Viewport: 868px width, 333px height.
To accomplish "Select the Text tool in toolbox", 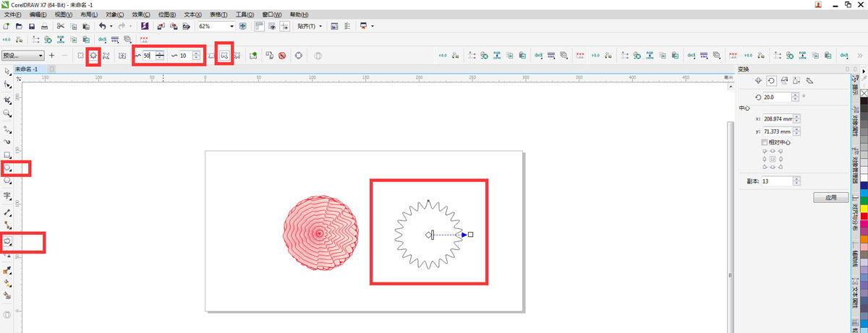I will (7, 196).
